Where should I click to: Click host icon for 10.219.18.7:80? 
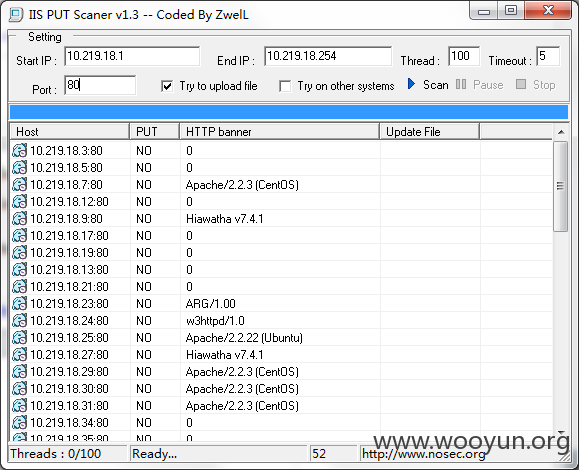(20, 185)
